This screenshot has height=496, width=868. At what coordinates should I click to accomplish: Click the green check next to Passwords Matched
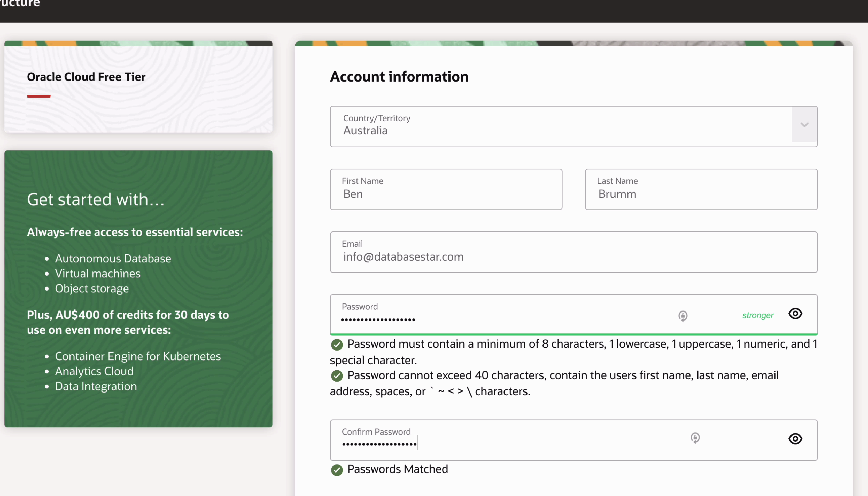pyautogui.click(x=337, y=470)
